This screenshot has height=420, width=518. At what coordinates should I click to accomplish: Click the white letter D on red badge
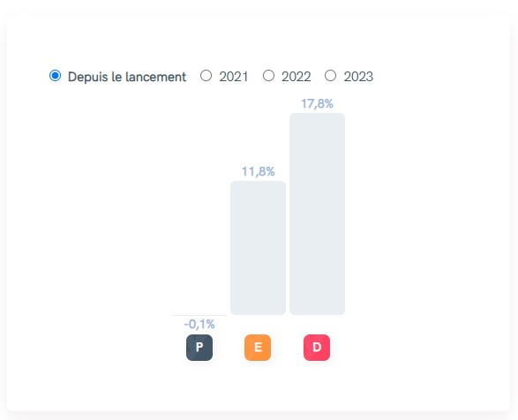pos(317,348)
